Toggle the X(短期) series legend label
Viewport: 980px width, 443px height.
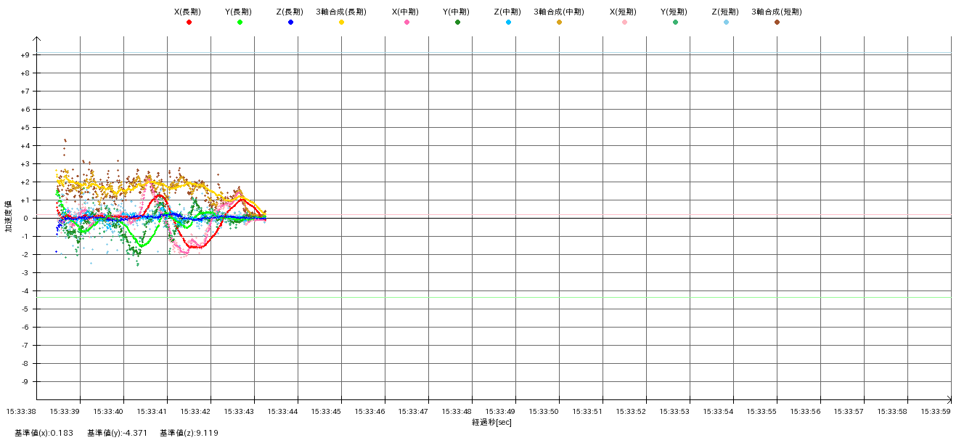pos(623,12)
